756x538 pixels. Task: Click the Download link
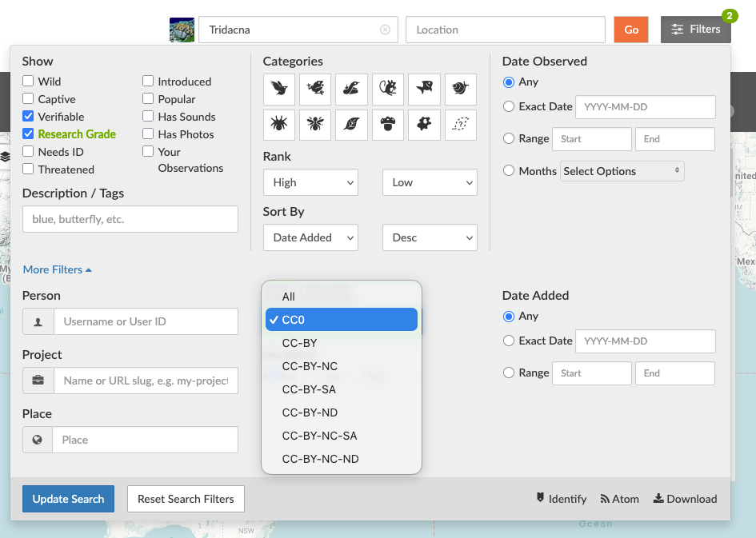point(685,499)
